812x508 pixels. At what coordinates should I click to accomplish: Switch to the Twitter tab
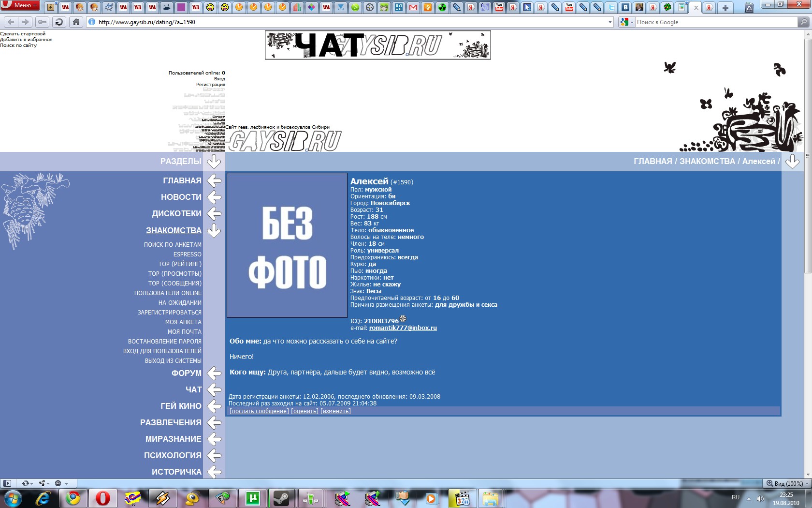coord(611,7)
